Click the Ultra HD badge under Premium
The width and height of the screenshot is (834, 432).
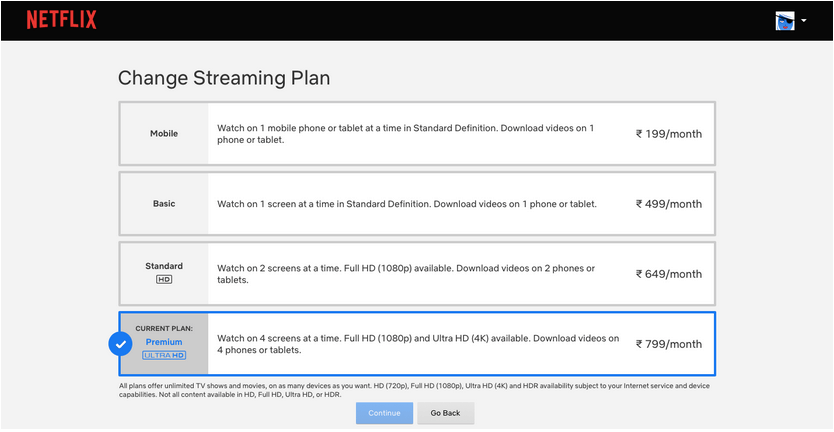164,355
